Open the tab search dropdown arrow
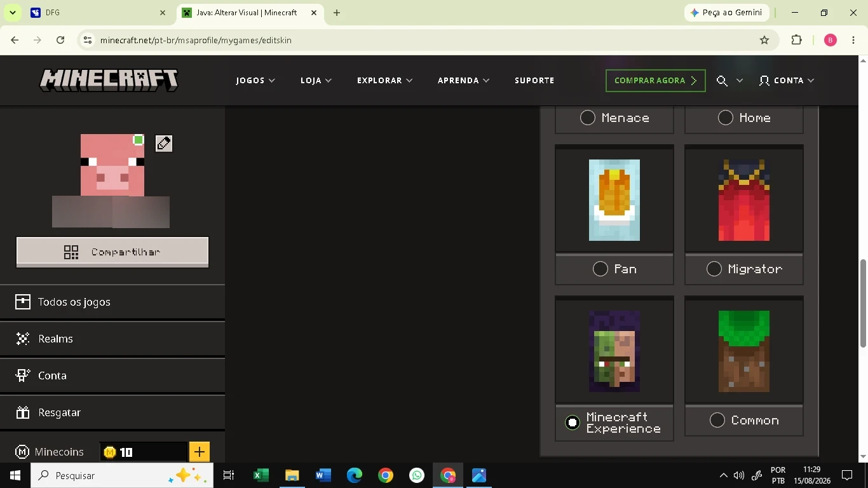 pos(12,13)
